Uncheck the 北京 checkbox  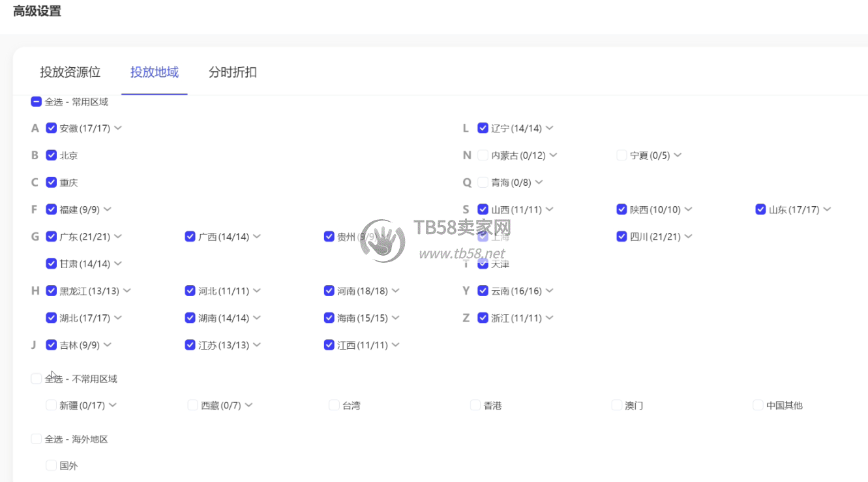pos(52,155)
